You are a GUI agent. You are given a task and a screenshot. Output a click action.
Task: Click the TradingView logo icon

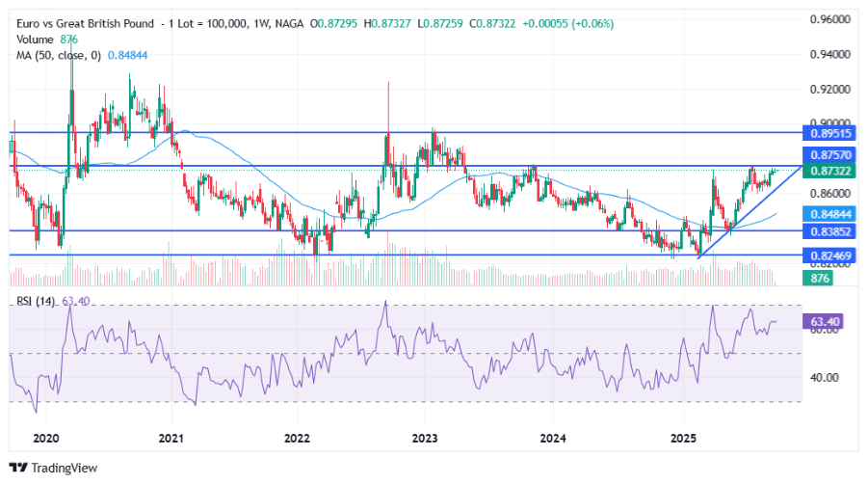click(x=19, y=468)
